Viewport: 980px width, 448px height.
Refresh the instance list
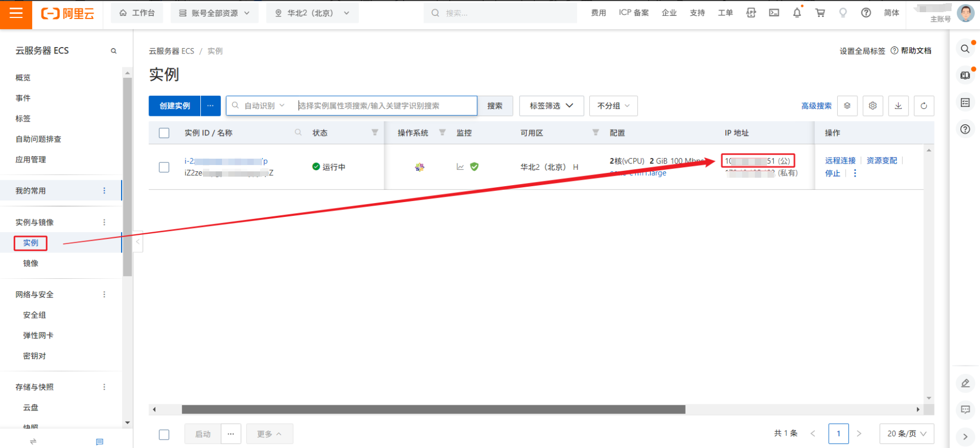[923, 106]
